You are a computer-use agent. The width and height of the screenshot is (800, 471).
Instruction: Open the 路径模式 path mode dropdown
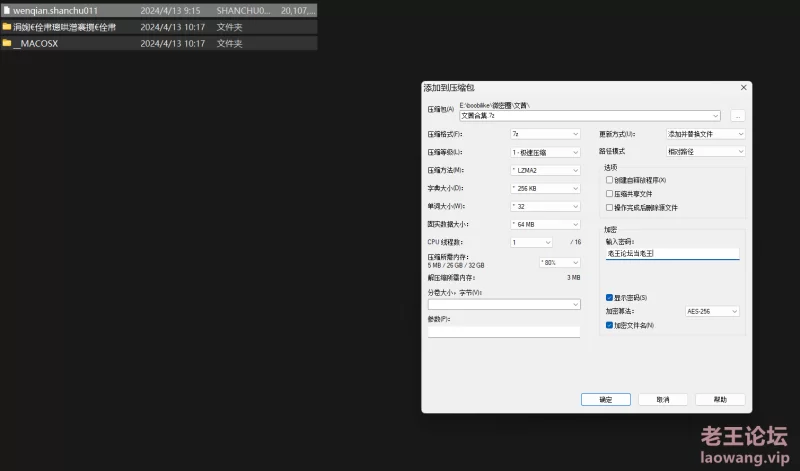706,152
